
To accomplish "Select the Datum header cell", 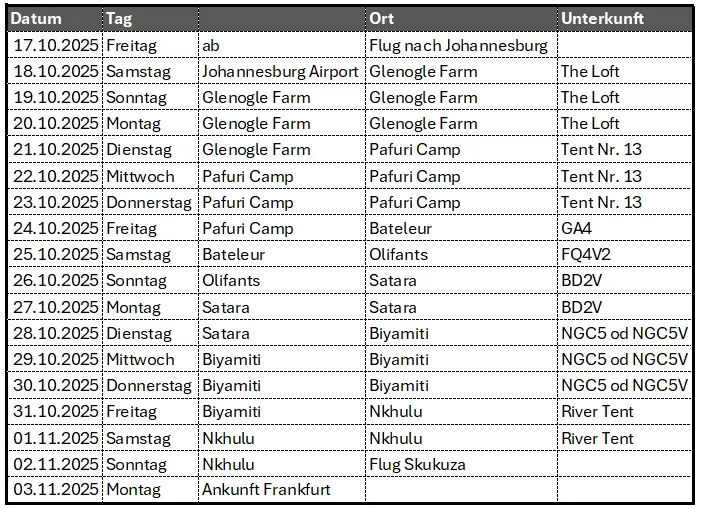I will click(55, 19).
